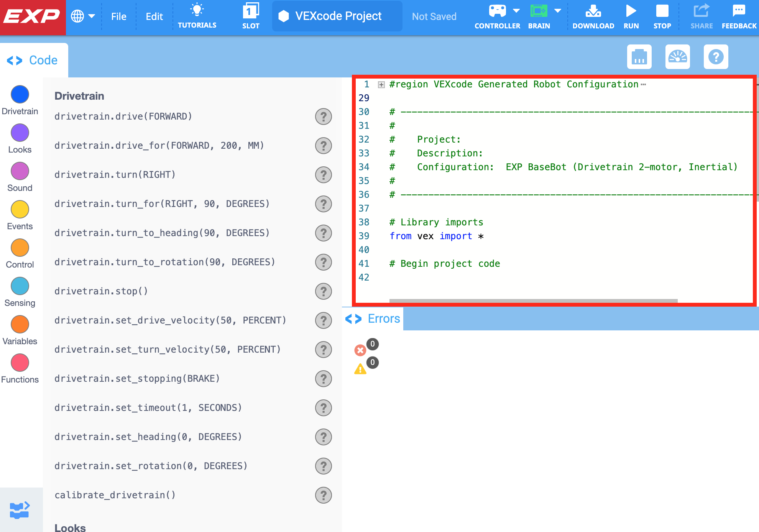Open the Tutorials page
The height and width of the screenshot is (532, 759).
(x=197, y=15)
